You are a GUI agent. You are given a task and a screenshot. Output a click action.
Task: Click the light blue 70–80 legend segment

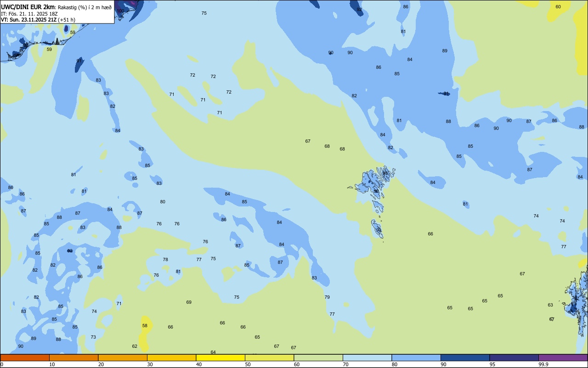point(367,357)
